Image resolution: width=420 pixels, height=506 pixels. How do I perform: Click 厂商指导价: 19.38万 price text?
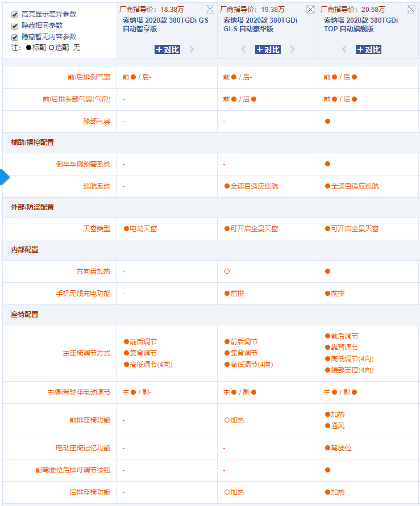click(252, 9)
